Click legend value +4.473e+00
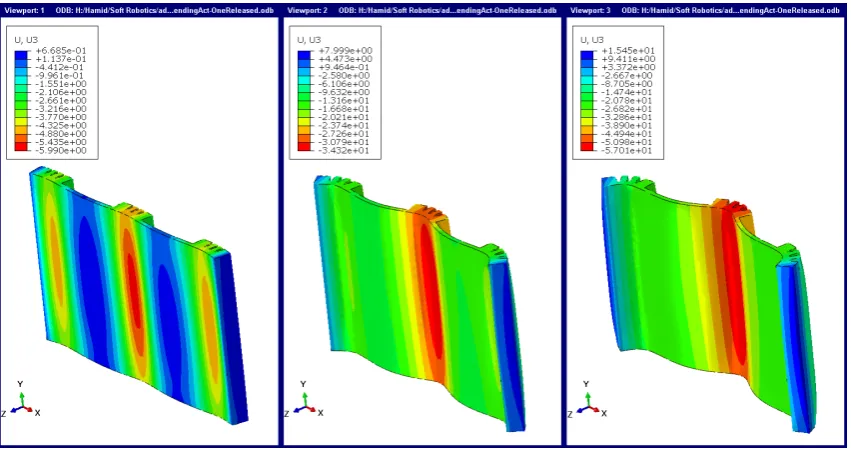The height and width of the screenshot is (450, 851). pos(345,59)
